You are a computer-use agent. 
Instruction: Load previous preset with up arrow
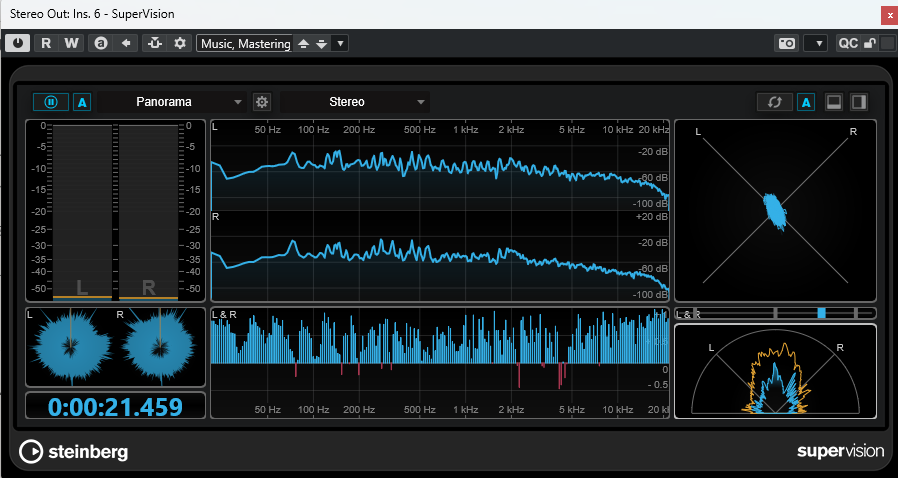click(304, 43)
